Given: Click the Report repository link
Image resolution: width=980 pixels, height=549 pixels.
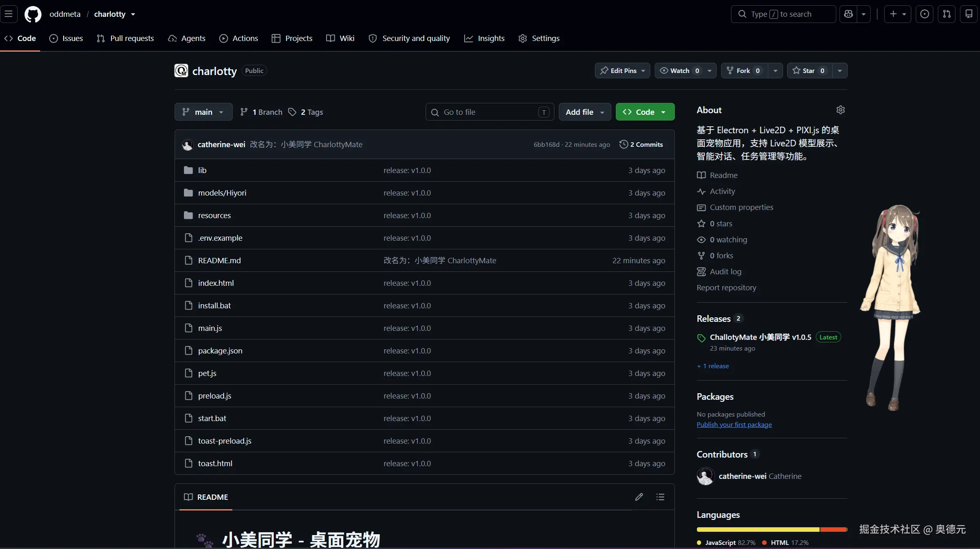Looking at the screenshot, I should click(x=726, y=288).
